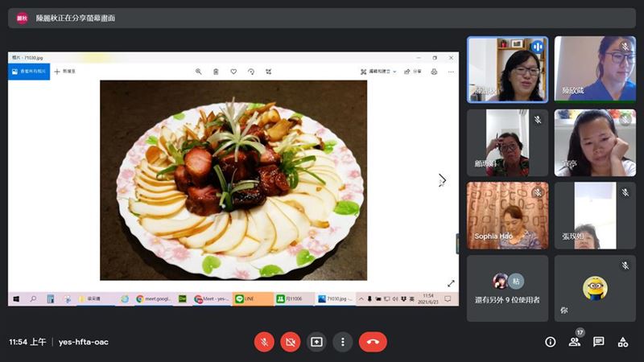Click the calculator icon on the taskbar
The height and width of the screenshot is (362, 644).
click(x=51, y=298)
